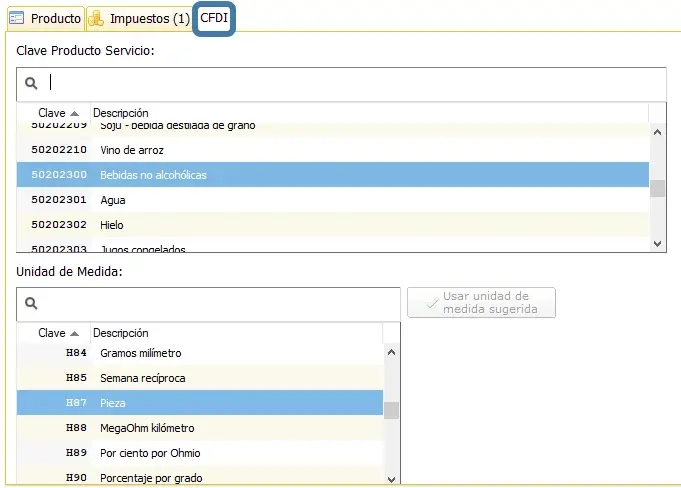Click the Producto tab form icon
This screenshot has width=681, height=488.
17,18
